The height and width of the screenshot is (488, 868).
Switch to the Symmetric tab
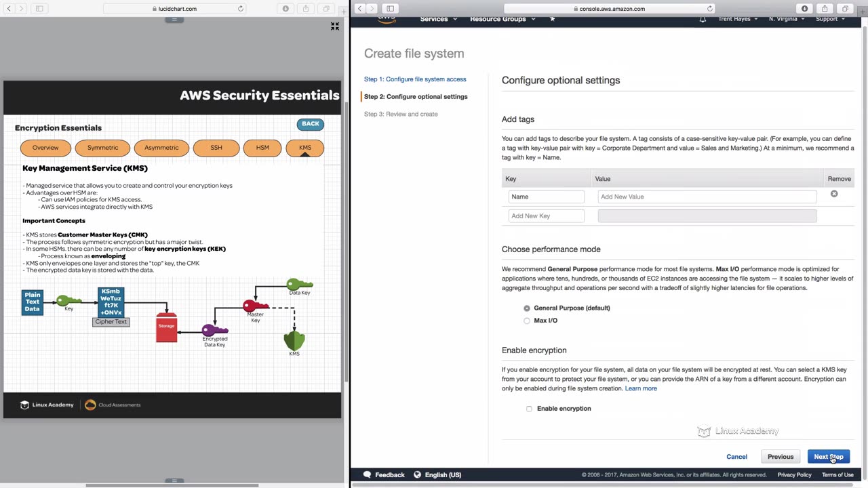(103, 148)
